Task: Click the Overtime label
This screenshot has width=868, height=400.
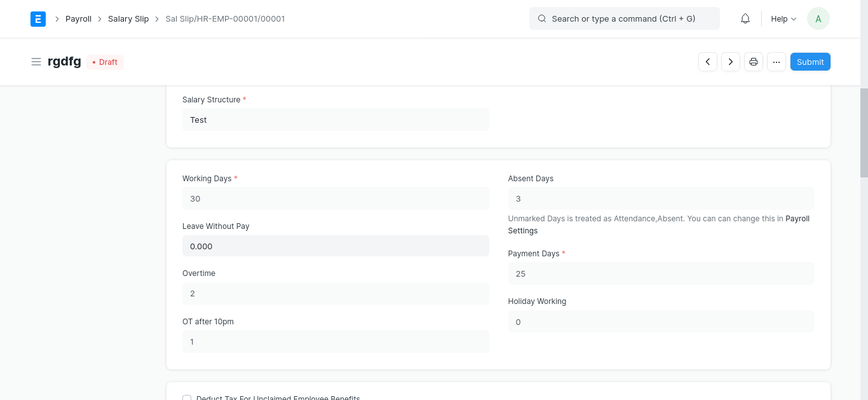Action: point(199,273)
